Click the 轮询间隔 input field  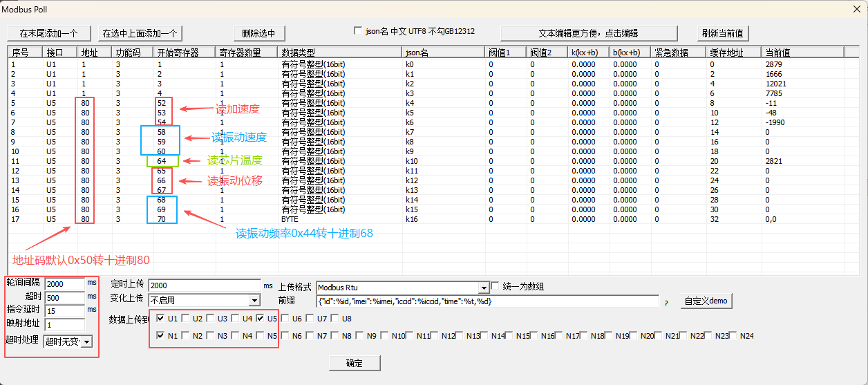pos(64,283)
